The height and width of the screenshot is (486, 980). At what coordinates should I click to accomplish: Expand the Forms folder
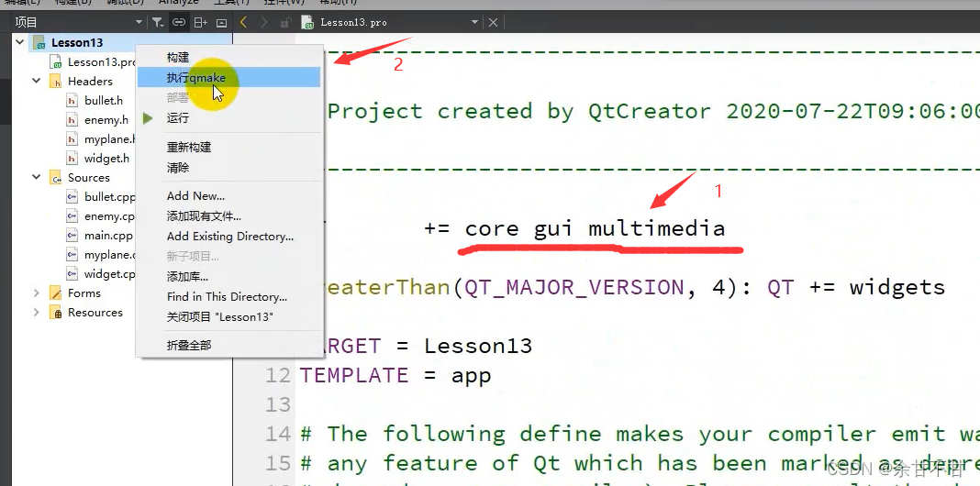tap(37, 293)
